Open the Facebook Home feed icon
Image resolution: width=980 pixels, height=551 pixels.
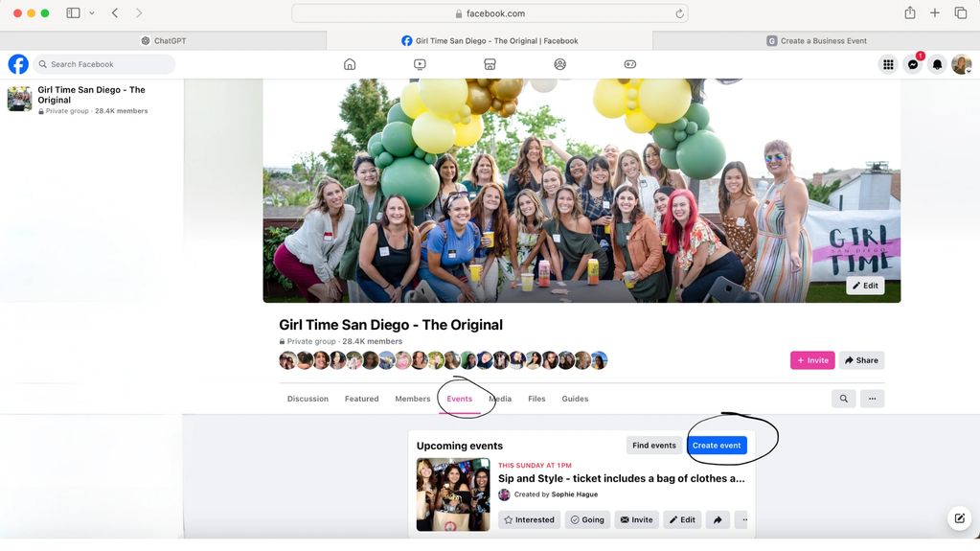350,64
